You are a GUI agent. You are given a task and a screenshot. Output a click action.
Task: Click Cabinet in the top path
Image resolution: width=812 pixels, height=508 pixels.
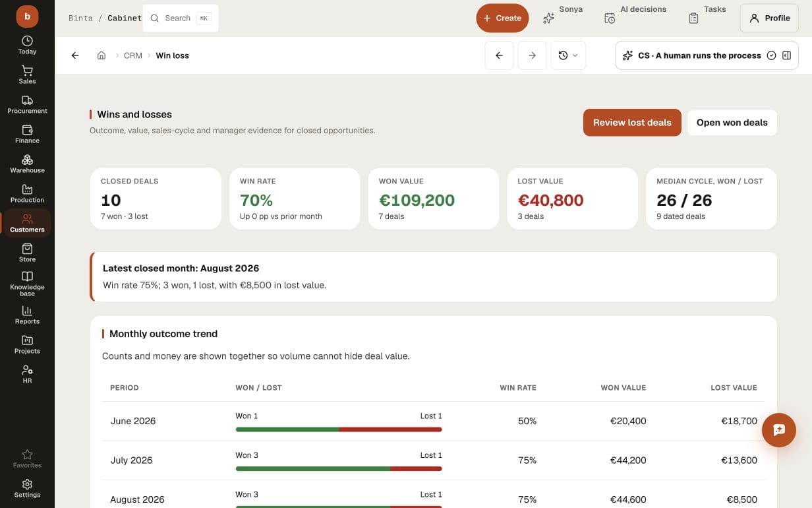[x=125, y=18]
